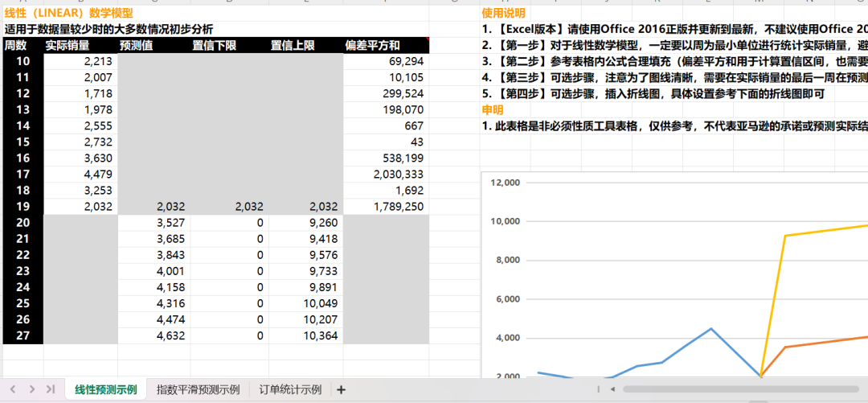This screenshot has height=403, width=868.
Task: Select the 线性(LINEAR)数学模型 title cell
Action: click(x=68, y=14)
